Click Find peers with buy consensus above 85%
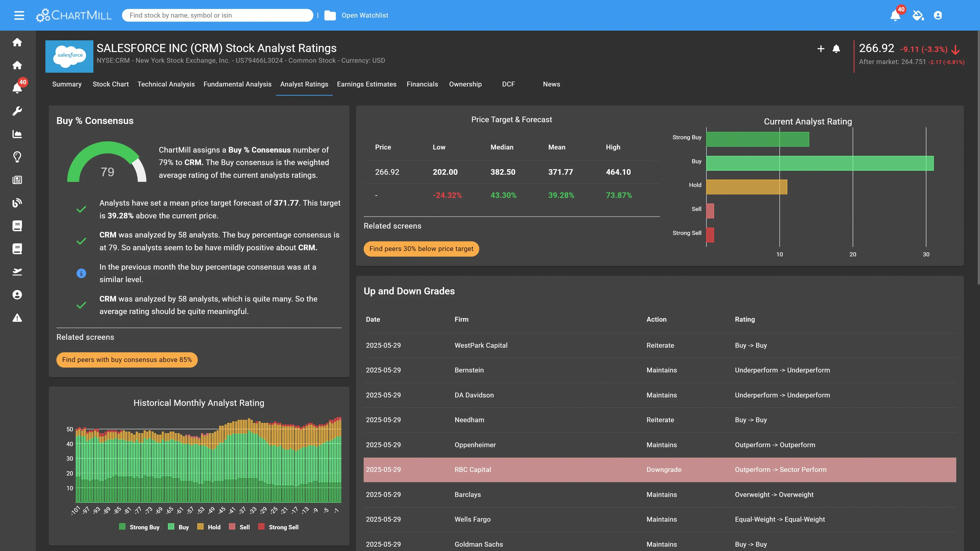980x551 pixels. pos(127,360)
